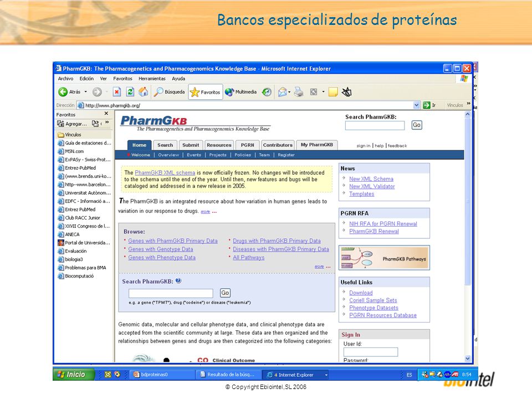
Task: Select the Contributors tab
Action: click(278, 145)
